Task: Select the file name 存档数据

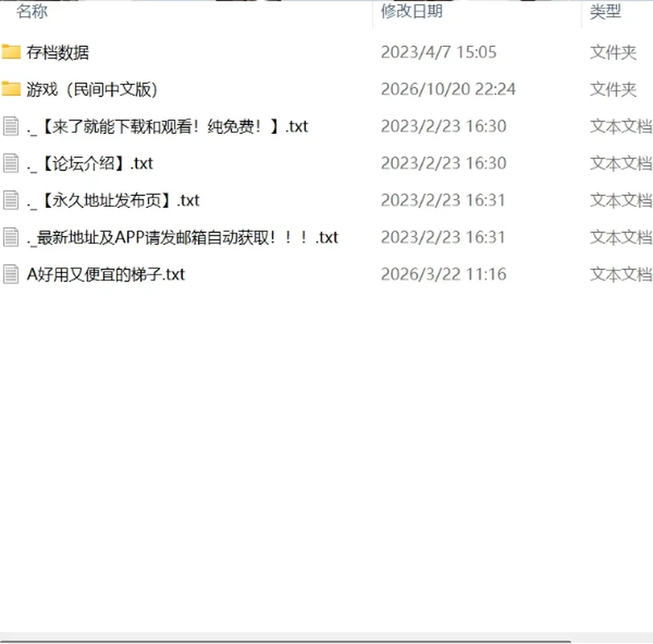Action: tap(57, 52)
